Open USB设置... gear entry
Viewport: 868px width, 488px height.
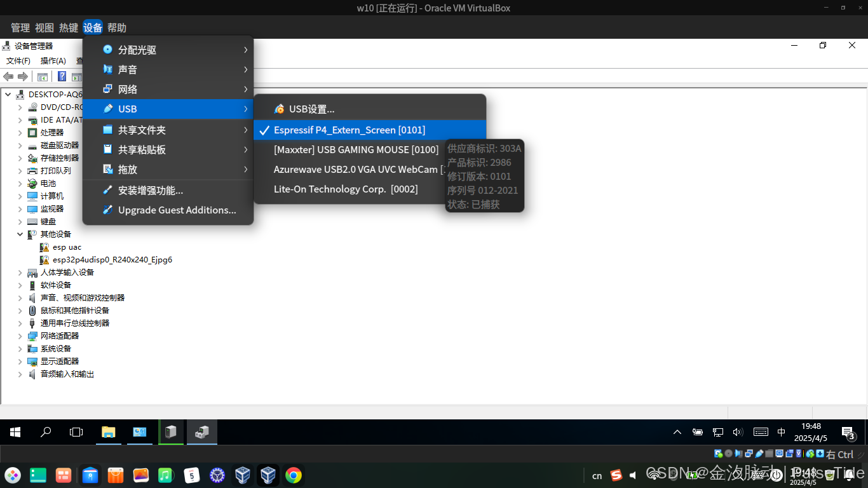point(370,109)
